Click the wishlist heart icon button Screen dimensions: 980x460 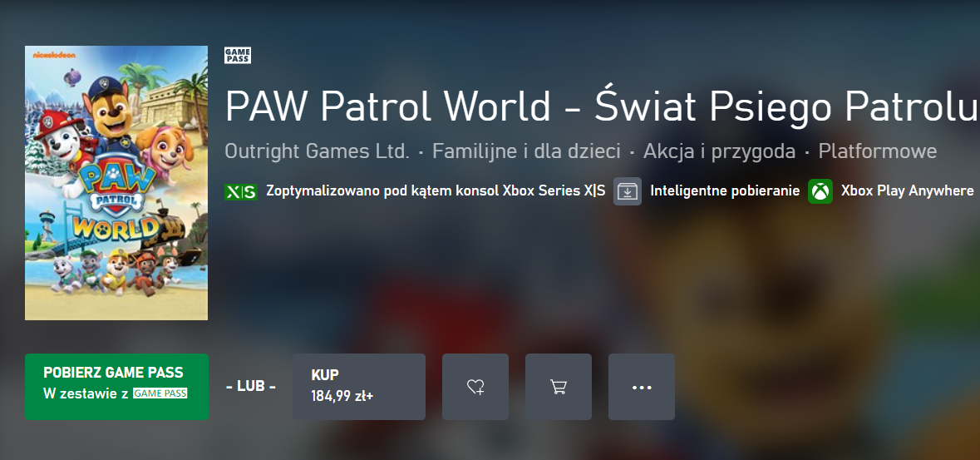point(475,387)
